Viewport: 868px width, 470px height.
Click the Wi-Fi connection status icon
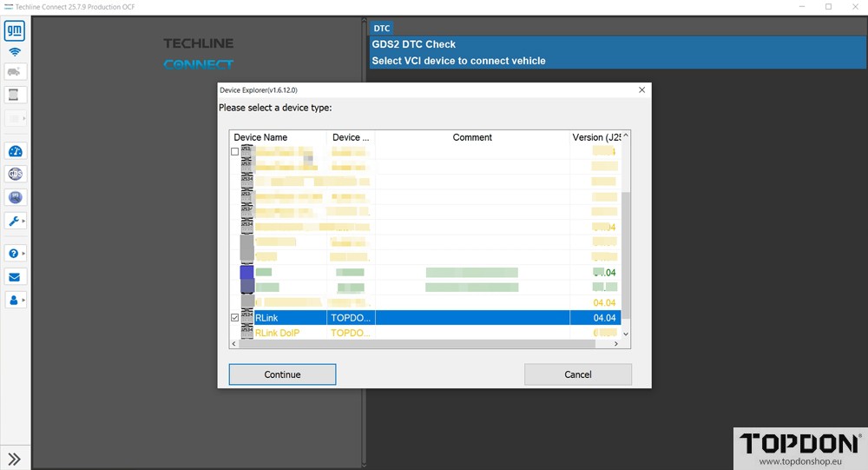(x=15, y=52)
